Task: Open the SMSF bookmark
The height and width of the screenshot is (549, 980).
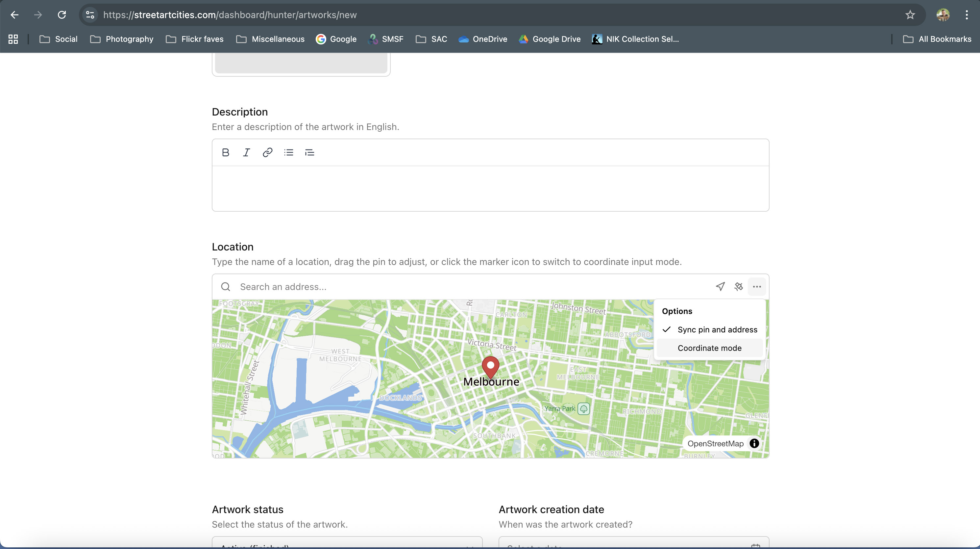Action: (x=386, y=39)
